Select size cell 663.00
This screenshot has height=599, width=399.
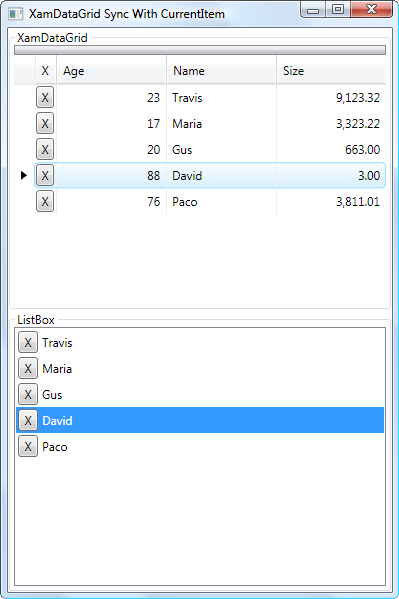pos(331,149)
